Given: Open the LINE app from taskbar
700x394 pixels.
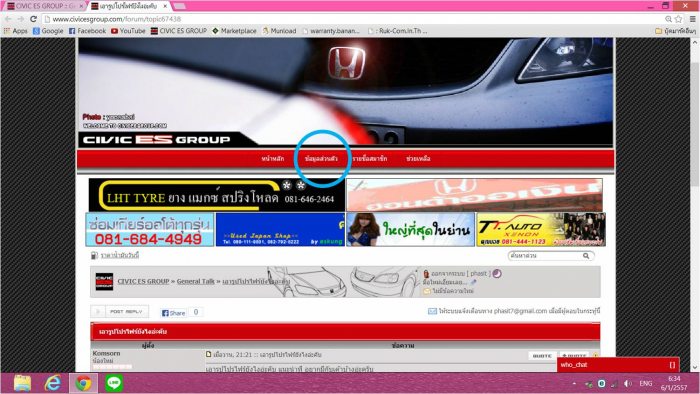Looking at the screenshot, I should tap(114, 383).
